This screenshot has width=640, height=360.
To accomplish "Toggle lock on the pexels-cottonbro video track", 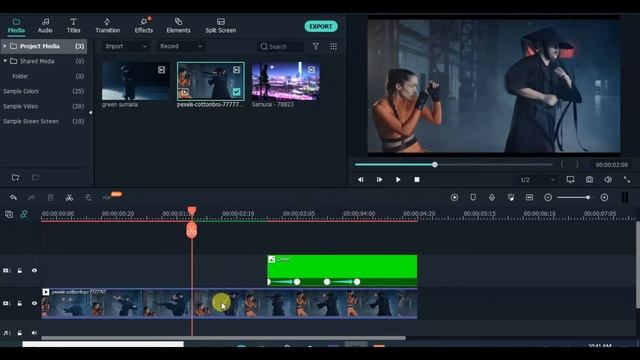I will point(20,303).
